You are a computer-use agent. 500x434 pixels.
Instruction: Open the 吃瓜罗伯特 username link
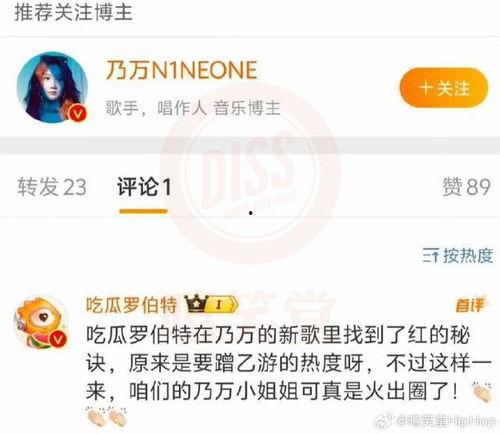[x=131, y=305]
